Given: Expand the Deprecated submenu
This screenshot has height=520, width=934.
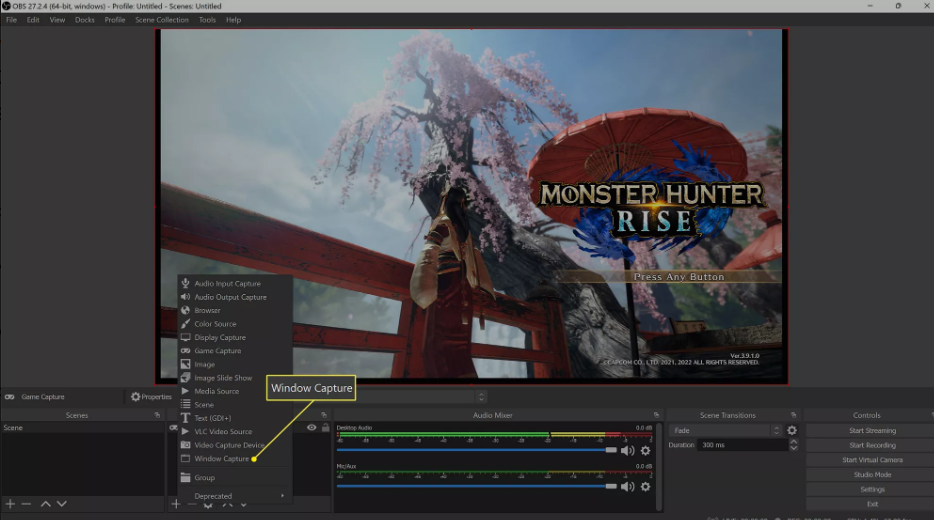Looking at the screenshot, I should [x=235, y=496].
